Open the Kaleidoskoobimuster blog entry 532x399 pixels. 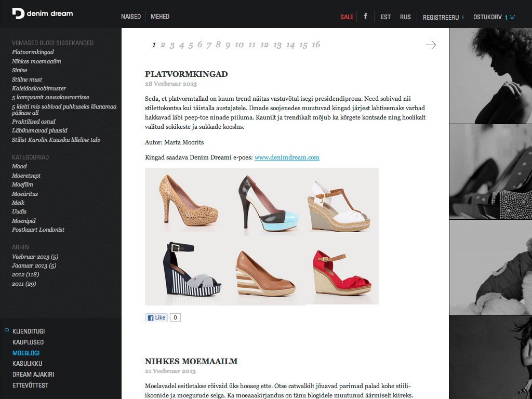click(x=39, y=88)
